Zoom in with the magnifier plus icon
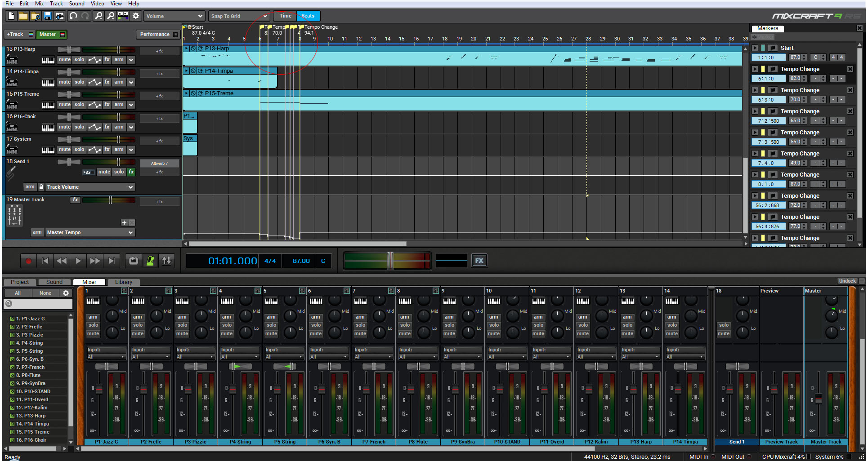 [98, 16]
